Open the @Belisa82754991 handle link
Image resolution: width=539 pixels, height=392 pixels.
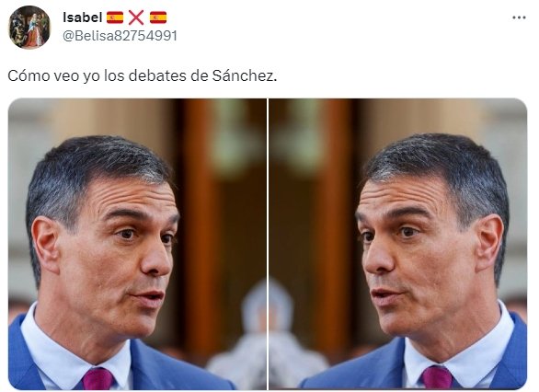click(x=120, y=36)
